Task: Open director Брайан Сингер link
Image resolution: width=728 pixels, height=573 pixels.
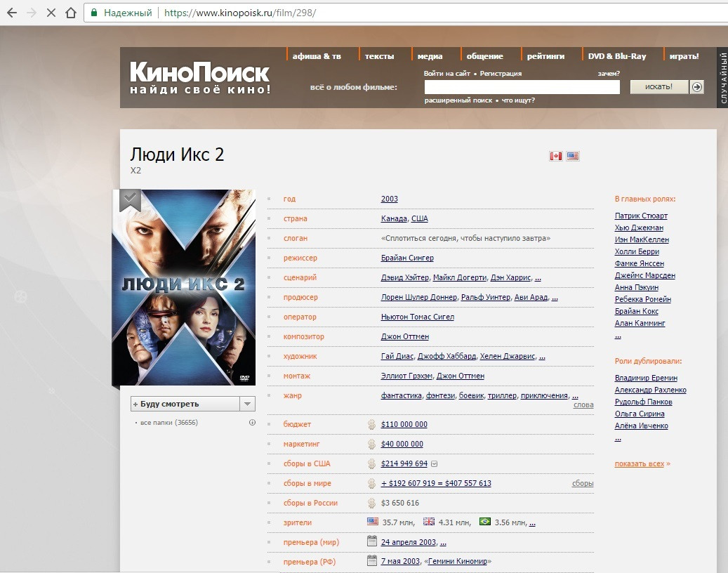Action: point(407,258)
